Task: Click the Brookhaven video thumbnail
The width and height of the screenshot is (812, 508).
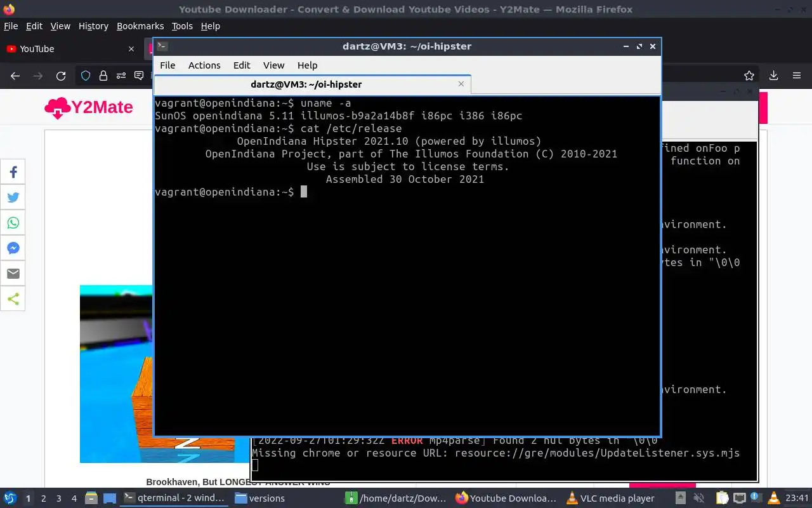Action: (117, 373)
